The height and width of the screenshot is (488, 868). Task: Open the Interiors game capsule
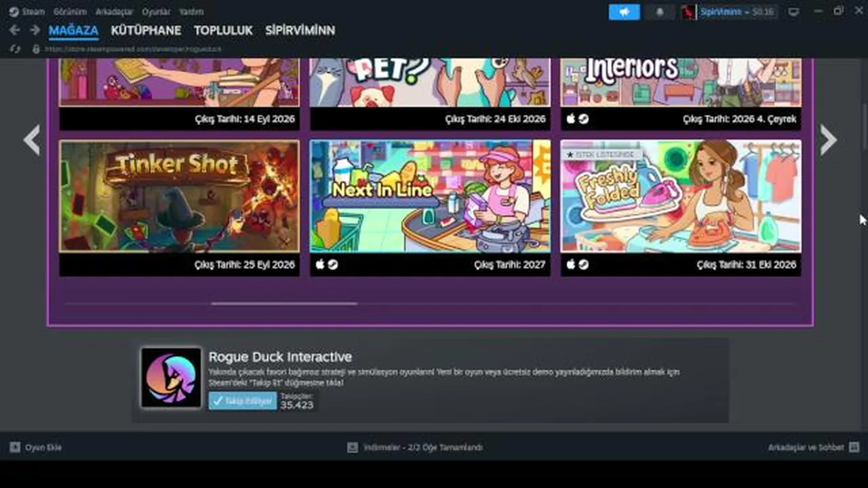[x=681, y=83]
